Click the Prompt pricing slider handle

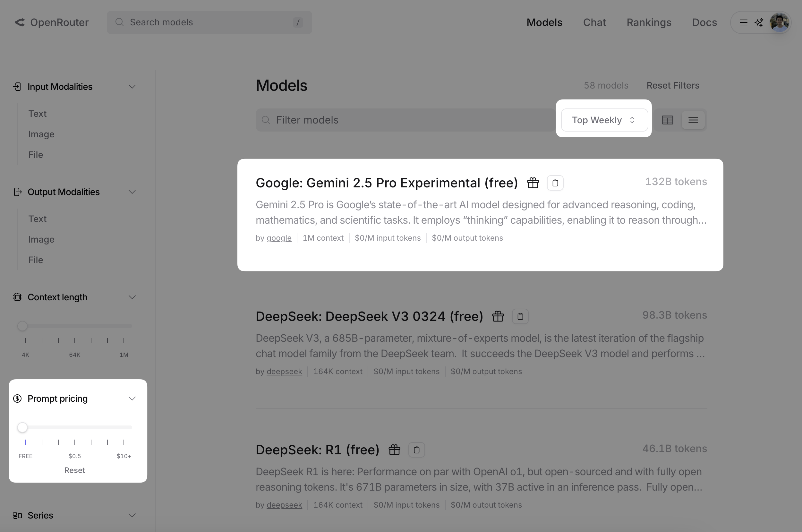22,427
